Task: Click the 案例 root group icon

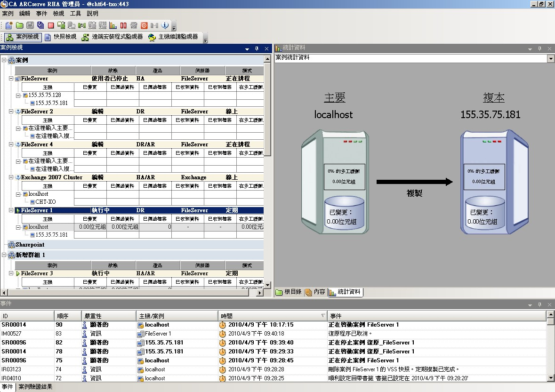Action: 11,60
